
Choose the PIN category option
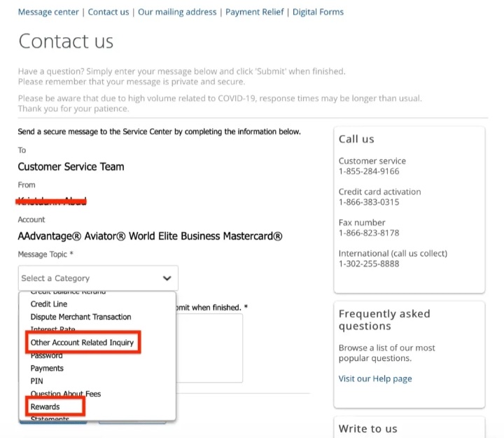(36, 381)
